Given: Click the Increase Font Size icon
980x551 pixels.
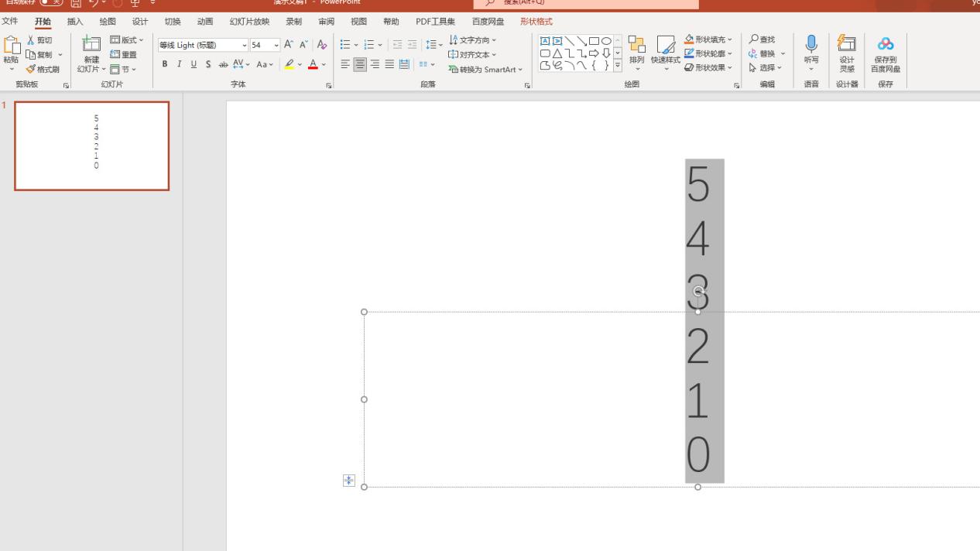Looking at the screenshot, I should point(289,45).
